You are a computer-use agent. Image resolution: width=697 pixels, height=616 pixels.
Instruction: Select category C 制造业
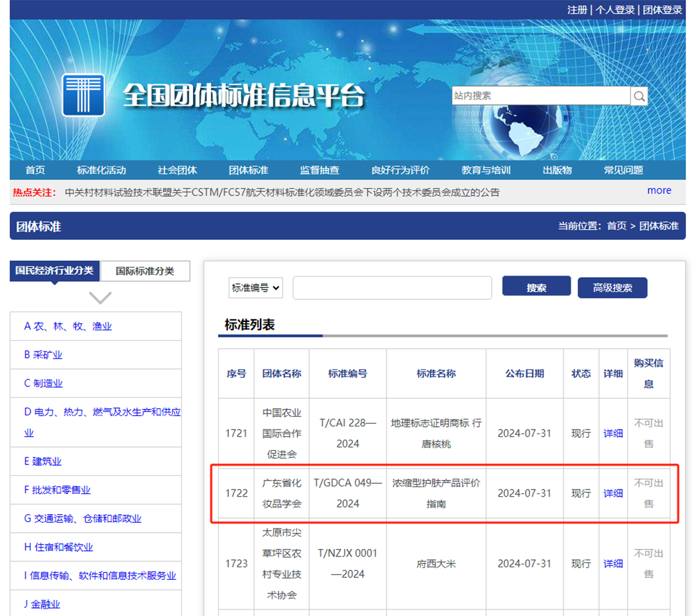pos(44,383)
